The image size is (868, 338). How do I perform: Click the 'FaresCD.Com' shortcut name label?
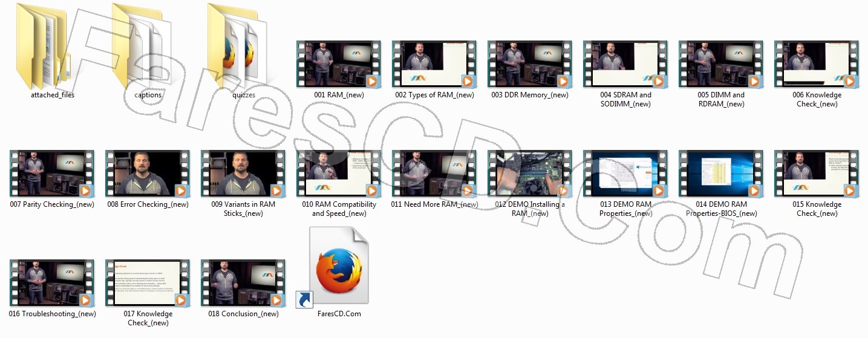pyautogui.click(x=339, y=314)
